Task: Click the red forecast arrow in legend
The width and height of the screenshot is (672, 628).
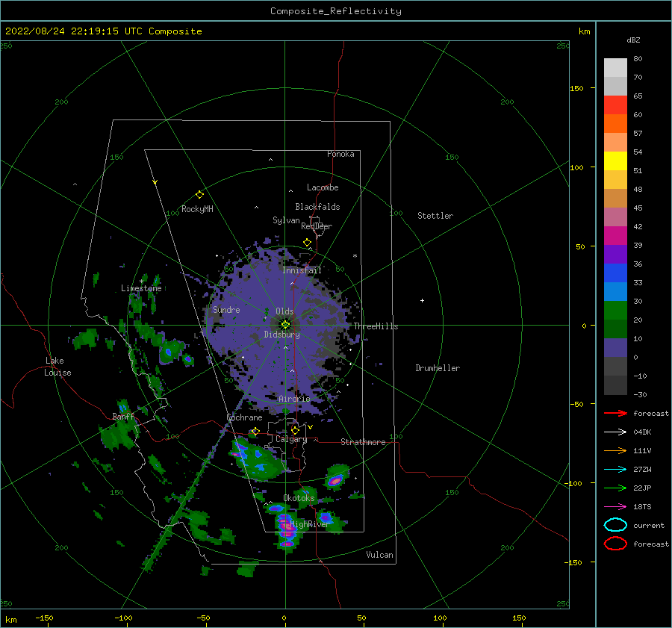Action: click(615, 413)
